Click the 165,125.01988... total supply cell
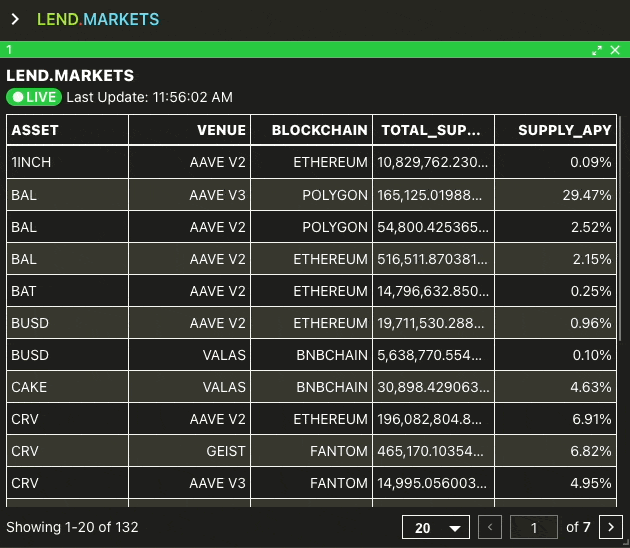 (x=434, y=195)
